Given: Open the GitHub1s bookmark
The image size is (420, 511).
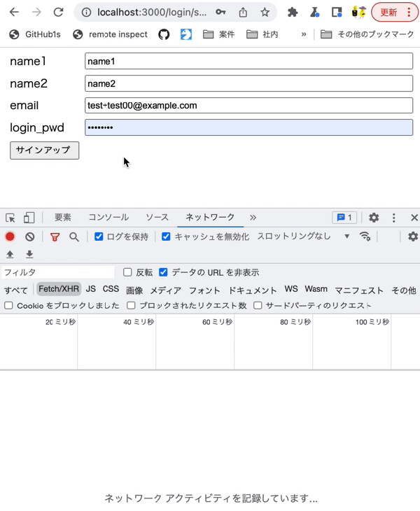Looking at the screenshot, I should coord(35,34).
